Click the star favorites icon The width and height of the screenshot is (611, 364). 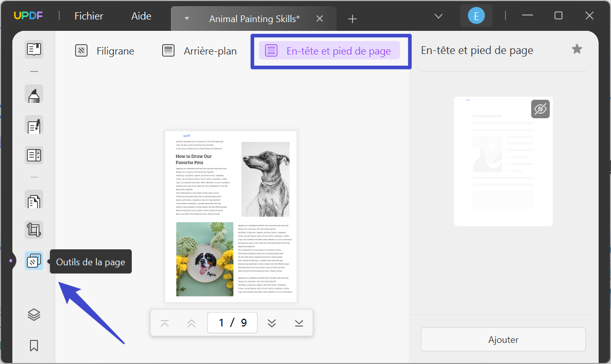[x=577, y=49]
